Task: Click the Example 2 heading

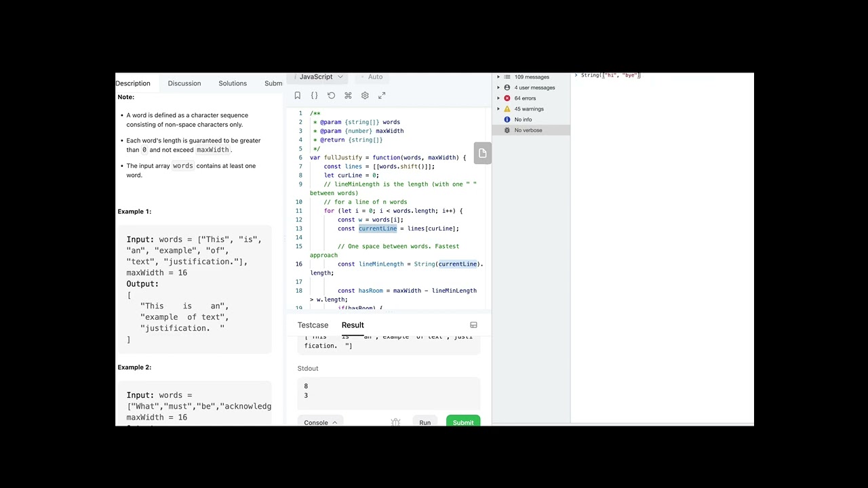Action: (134, 367)
